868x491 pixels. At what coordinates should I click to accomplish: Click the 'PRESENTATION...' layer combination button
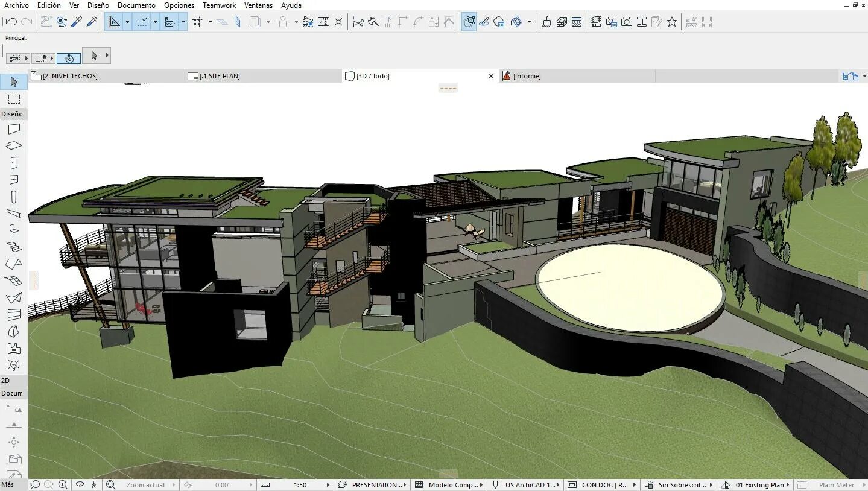371,485
